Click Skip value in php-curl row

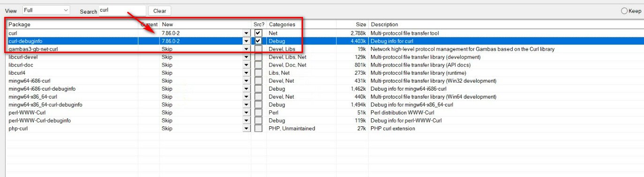(x=167, y=129)
